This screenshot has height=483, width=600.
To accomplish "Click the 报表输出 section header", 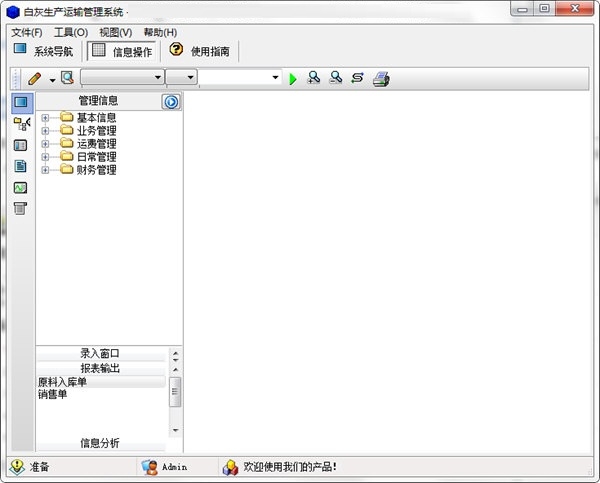I will click(x=100, y=368).
